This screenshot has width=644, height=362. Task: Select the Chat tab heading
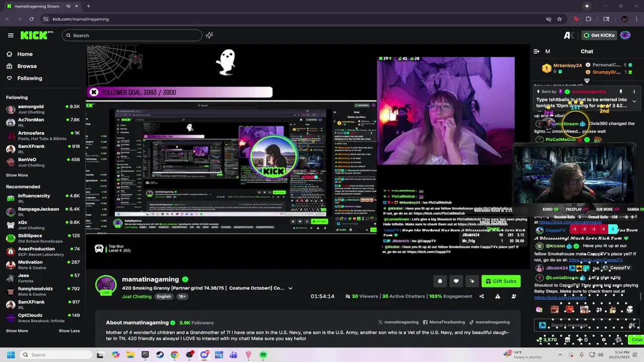[x=587, y=51]
